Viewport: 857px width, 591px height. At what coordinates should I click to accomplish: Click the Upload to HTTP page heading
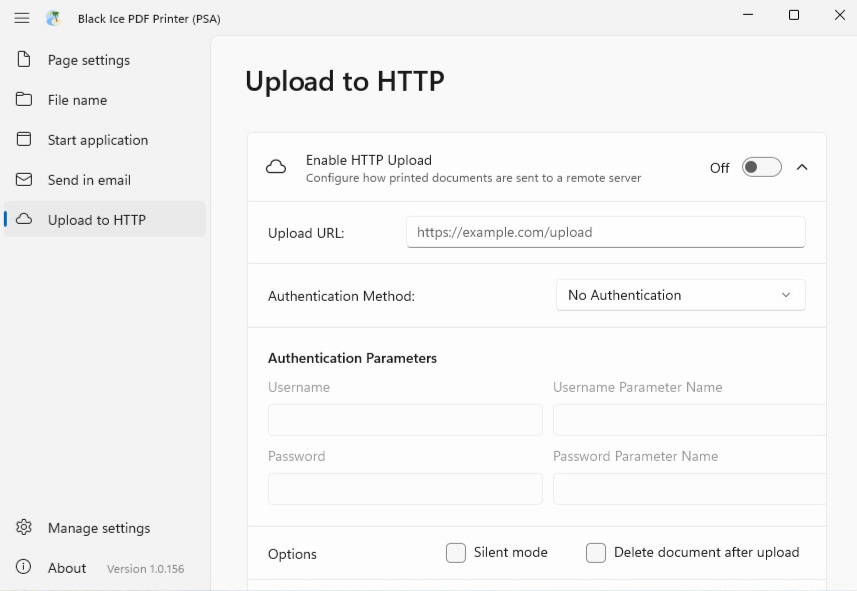345,81
